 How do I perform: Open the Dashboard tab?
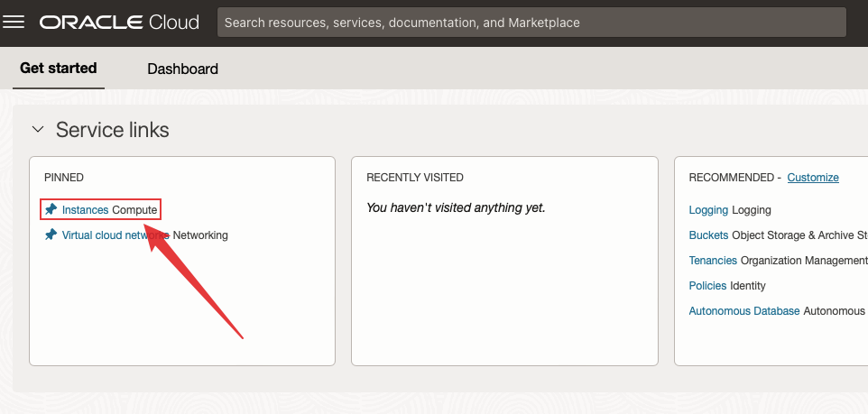click(182, 69)
